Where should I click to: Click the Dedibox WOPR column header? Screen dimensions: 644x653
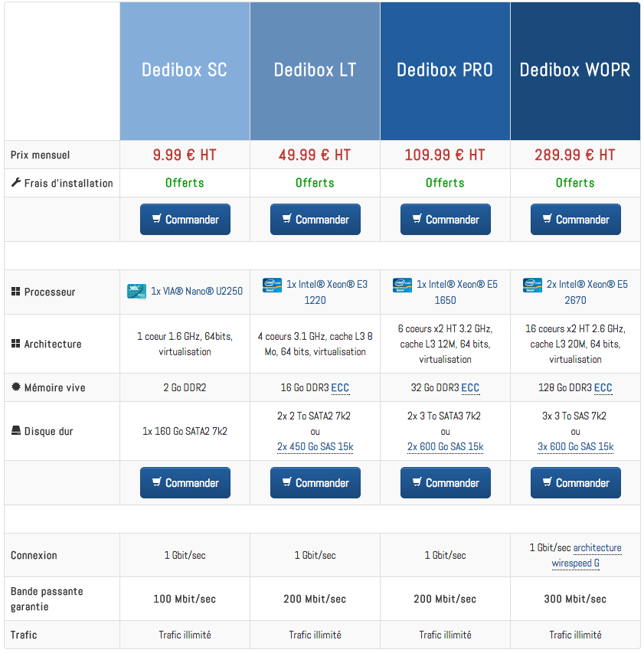tap(576, 70)
